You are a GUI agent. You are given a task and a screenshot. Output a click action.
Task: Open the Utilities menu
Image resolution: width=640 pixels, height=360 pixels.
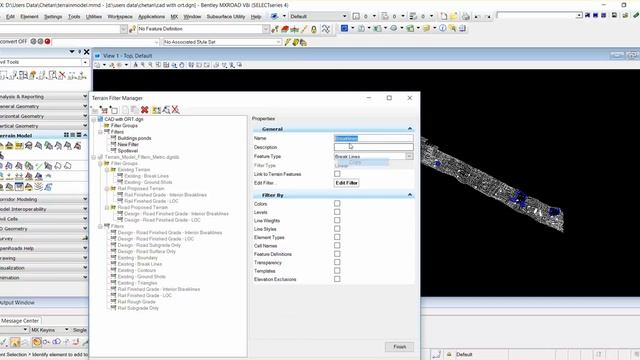click(x=93, y=17)
